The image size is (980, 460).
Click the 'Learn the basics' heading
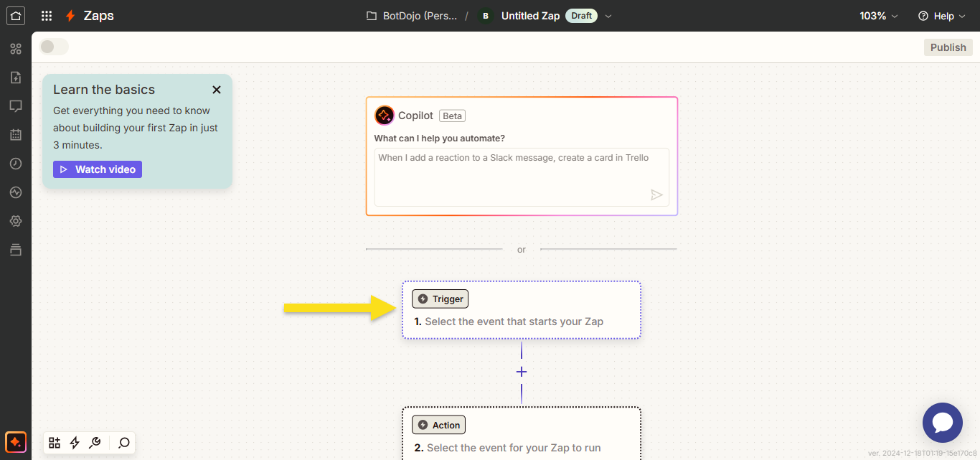[104, 90]
